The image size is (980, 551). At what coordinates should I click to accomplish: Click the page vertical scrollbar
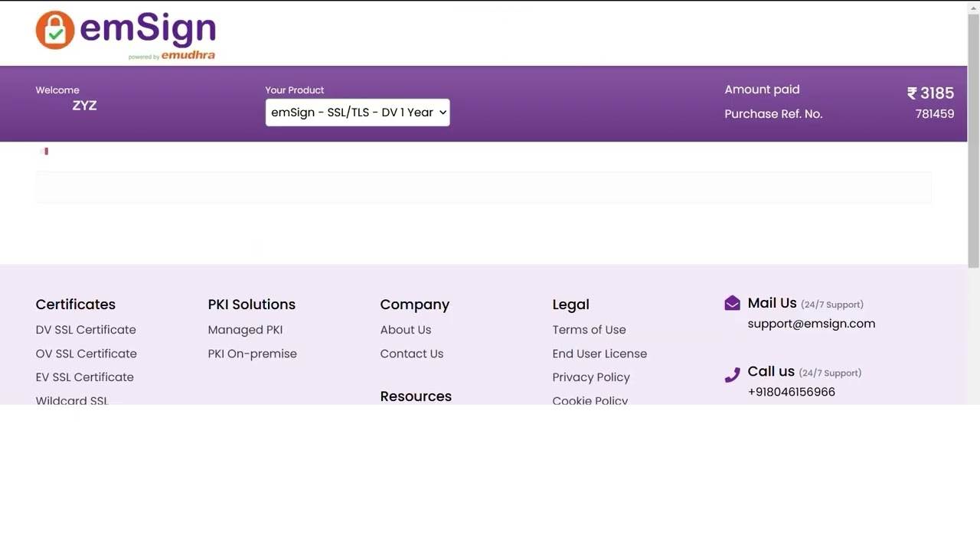point(974,142)
